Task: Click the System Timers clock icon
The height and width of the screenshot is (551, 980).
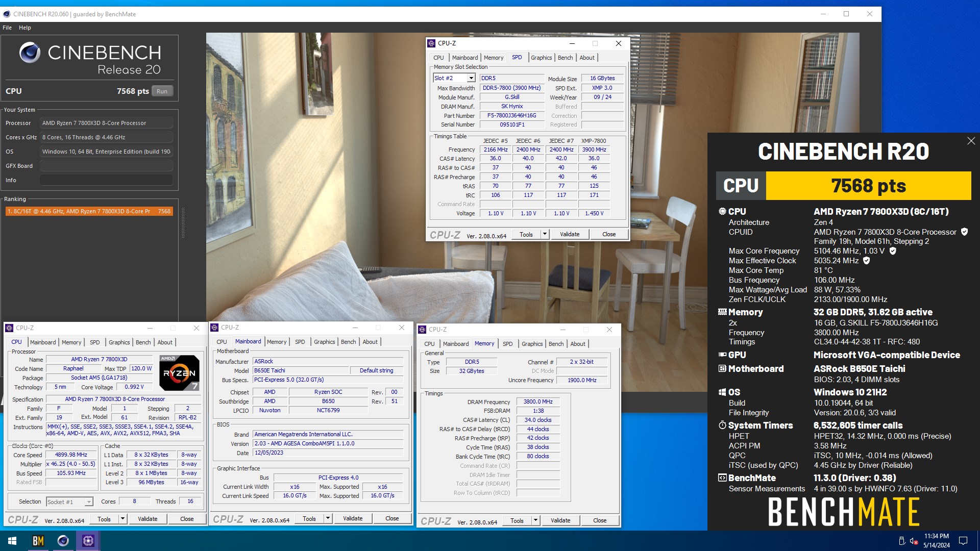Action: pyautogui.click(x=722, y=425)
